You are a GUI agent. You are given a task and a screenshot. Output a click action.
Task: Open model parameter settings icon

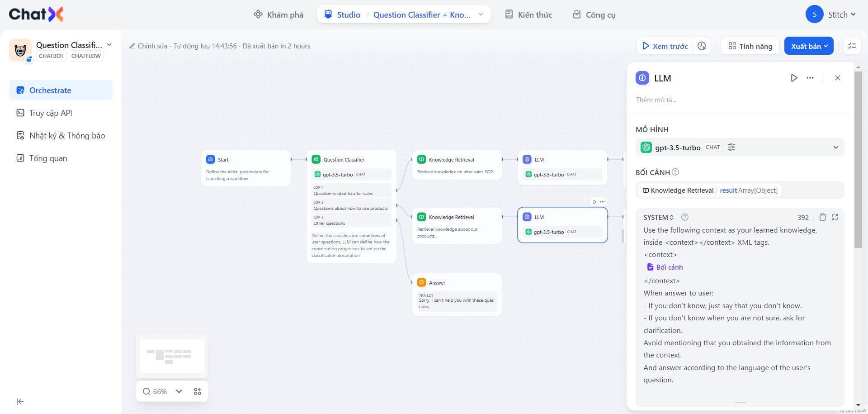[731, 147]
